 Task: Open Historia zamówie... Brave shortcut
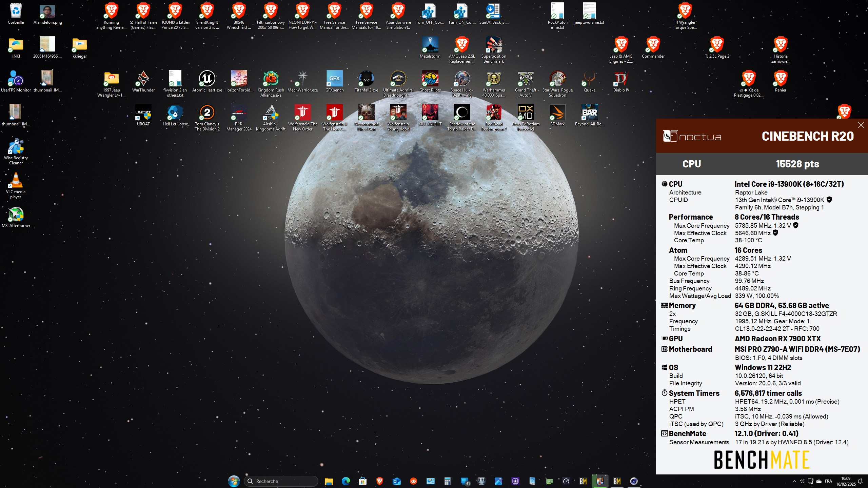(781, 50)
